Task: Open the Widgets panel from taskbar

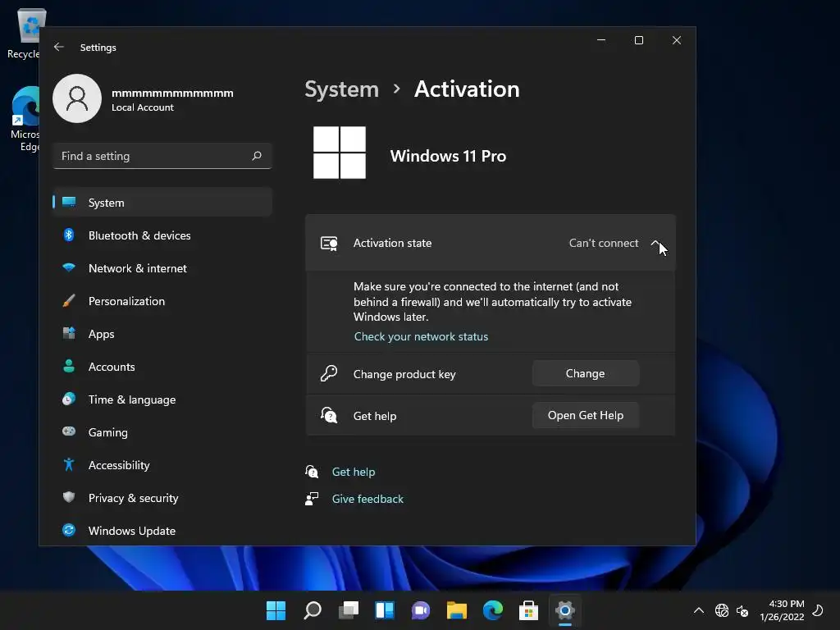Action: [x=385, y=610]
